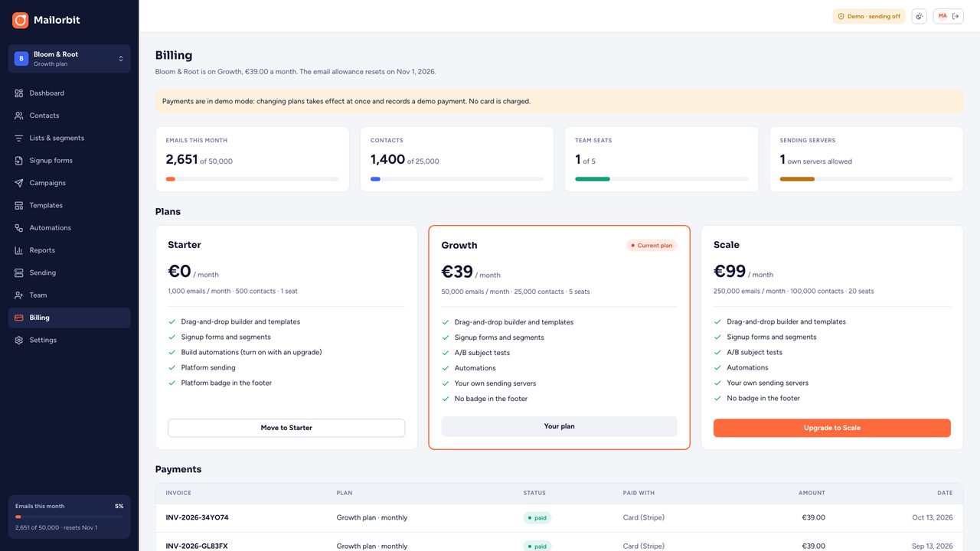
Task: Open the Dashboard icon in sidebar
Action: tap(19, 93)
